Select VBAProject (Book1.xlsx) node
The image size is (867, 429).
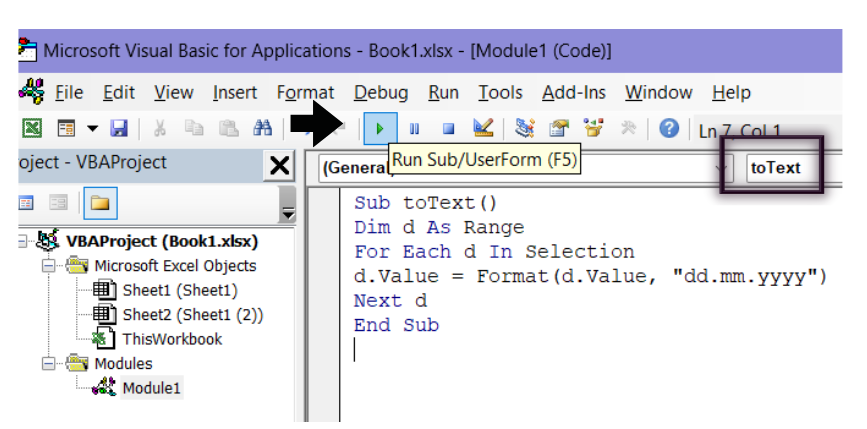162,242
